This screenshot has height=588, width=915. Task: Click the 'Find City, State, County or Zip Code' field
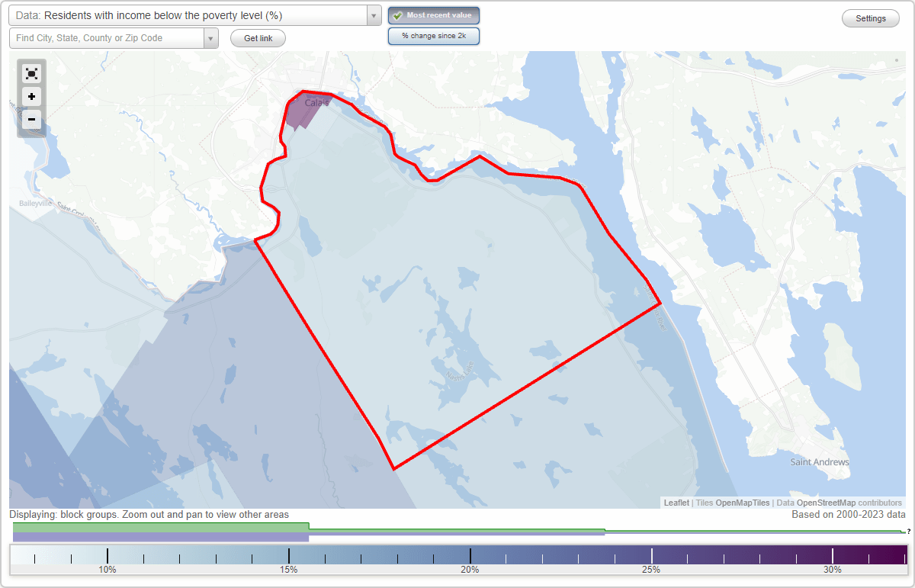(x=107, y=37)
